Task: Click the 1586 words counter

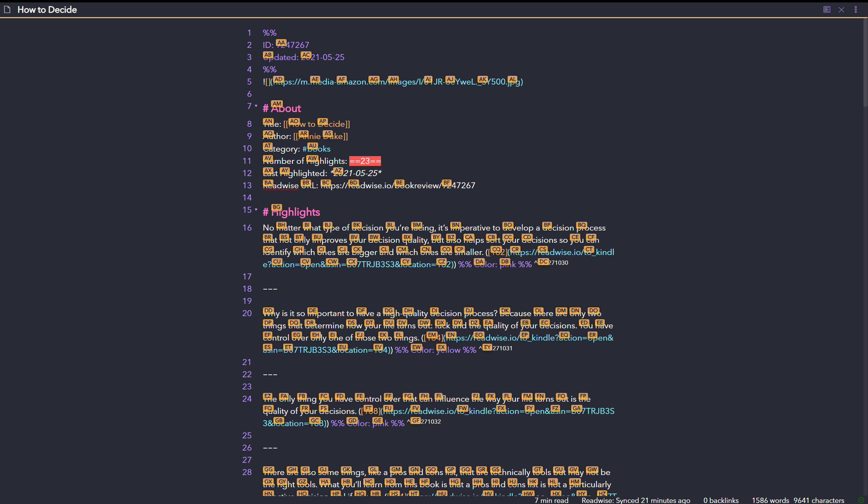Action: point(770,500)
